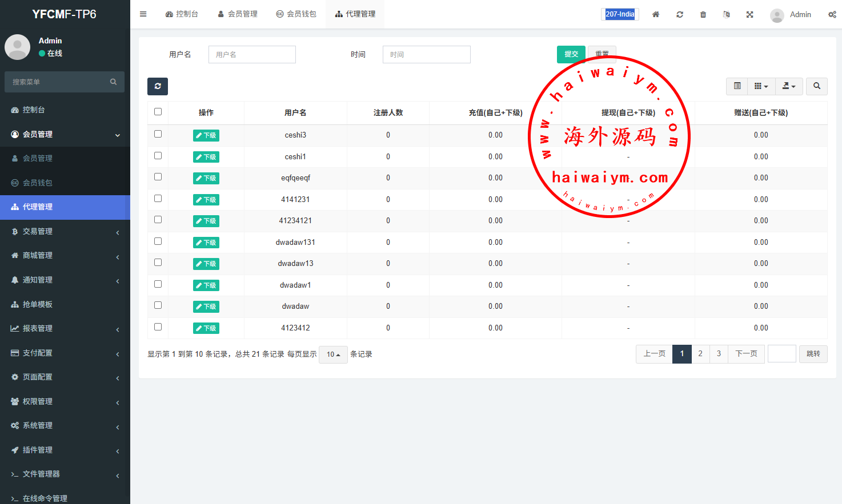Screen dimensions: 842x504
Task: Check the box for user ceshi3
Action: [158, 134]
